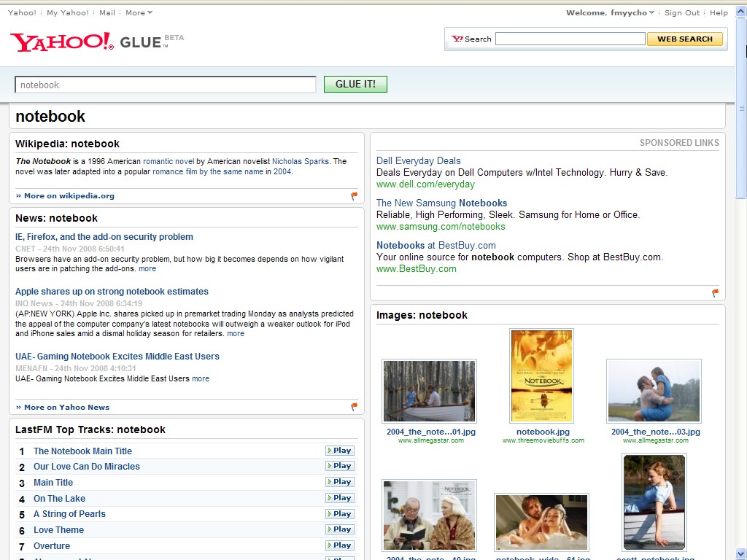Open My Yahoo! link
The width and height of the screenshot is (747, 560).
[x=68, y=13]
